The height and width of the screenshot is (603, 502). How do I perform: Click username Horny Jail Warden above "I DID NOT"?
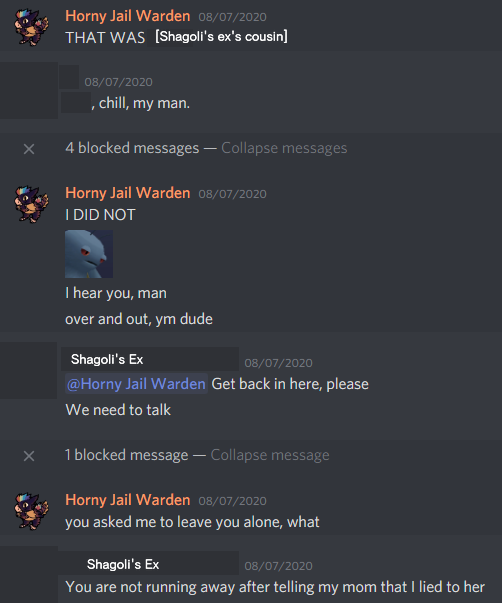128,193
